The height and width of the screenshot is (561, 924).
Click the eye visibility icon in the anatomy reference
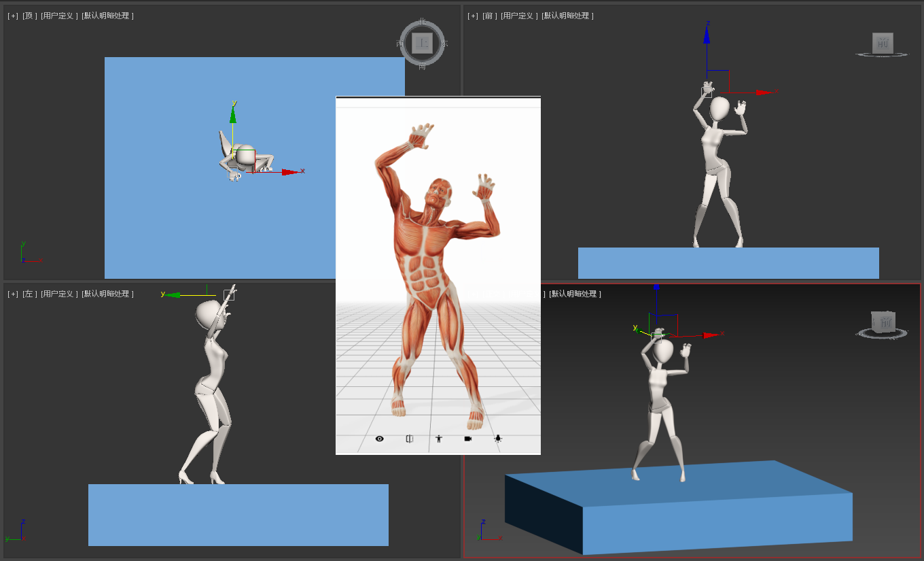(x=379, y=439)
